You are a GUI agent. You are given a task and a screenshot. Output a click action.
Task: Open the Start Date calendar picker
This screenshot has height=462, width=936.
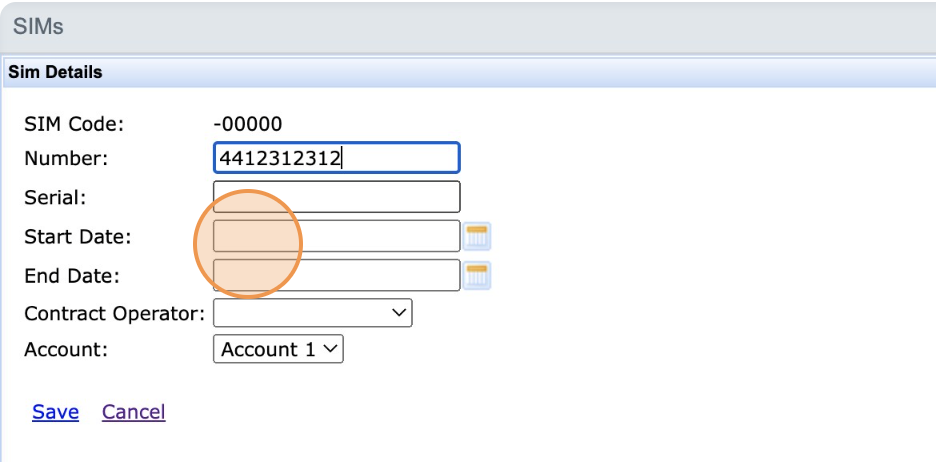click(477, 237)
